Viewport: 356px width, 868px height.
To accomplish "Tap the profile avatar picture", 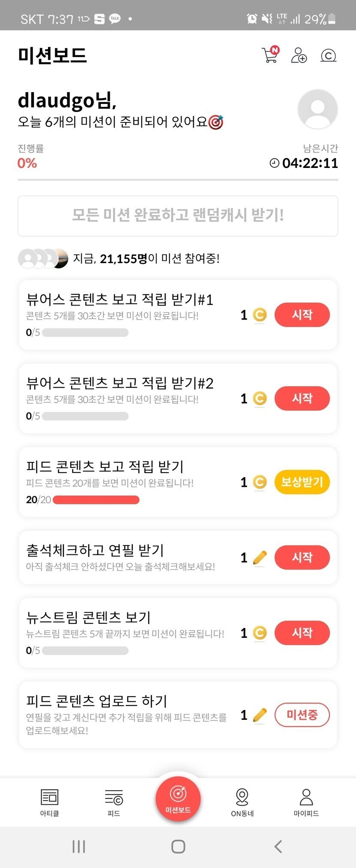I will click(x=317, y=109).
